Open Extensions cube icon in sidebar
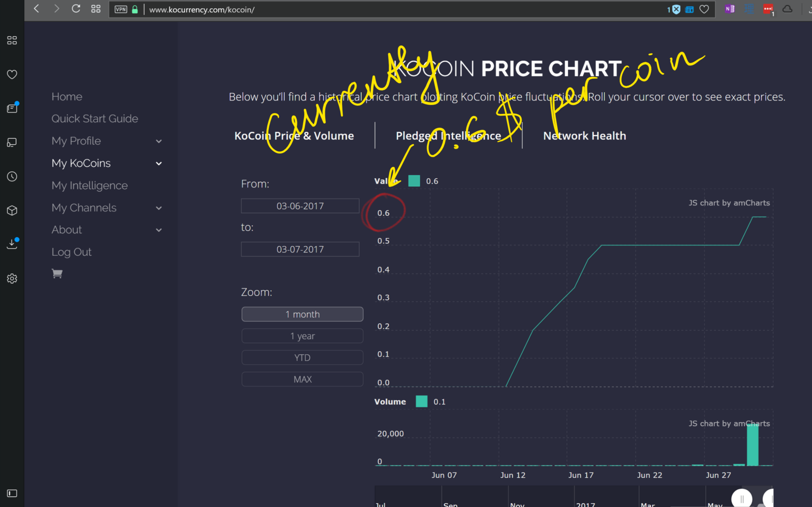812x507 pixels. click(x=12, y=211)
